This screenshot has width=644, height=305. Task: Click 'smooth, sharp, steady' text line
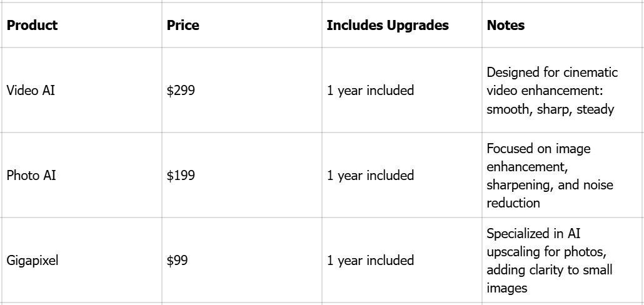(x=550, y=109)
